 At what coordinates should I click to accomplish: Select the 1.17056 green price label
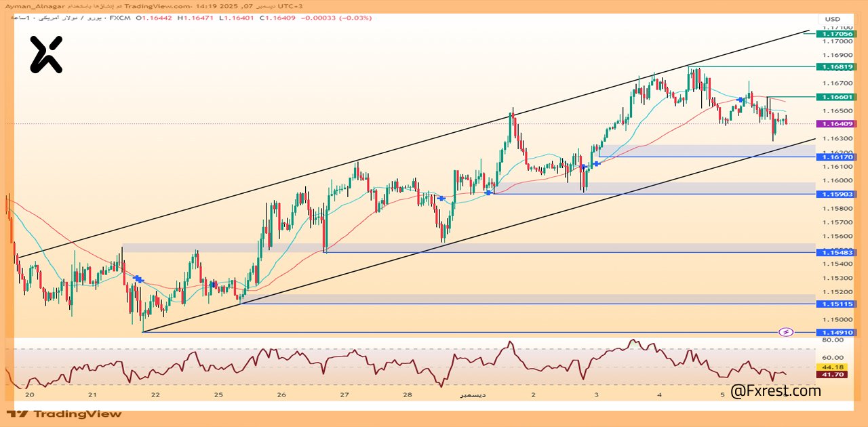pyautogui.click(x=837, y=34)
